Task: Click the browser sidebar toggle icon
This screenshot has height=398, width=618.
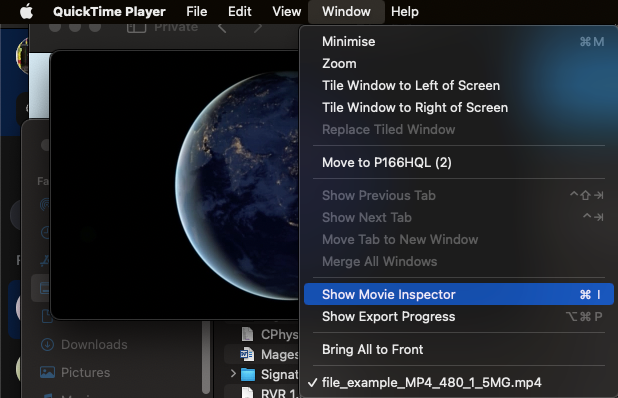Action: point(136,27)
